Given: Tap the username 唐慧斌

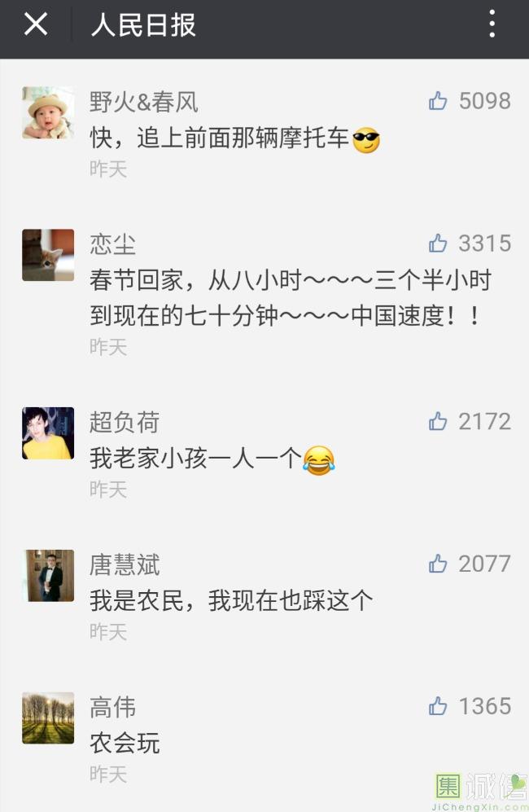Looking at the screenshot, I should coord(125,564).
